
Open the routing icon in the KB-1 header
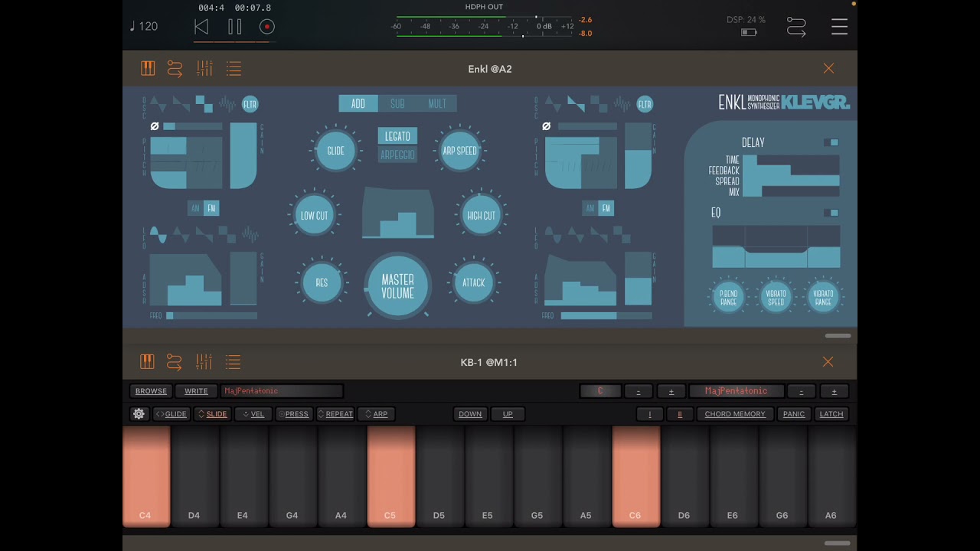174,361
